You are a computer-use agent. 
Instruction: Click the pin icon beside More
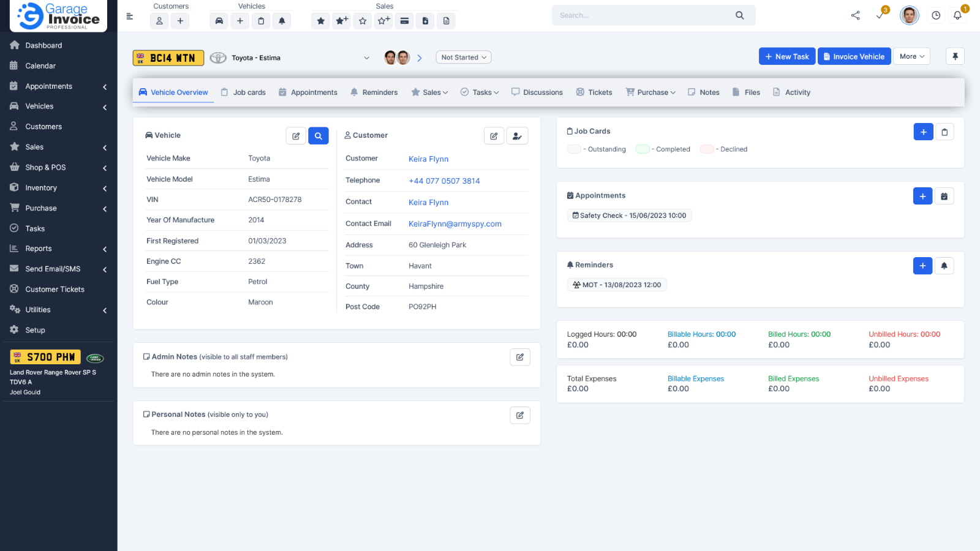pos(955,56)
